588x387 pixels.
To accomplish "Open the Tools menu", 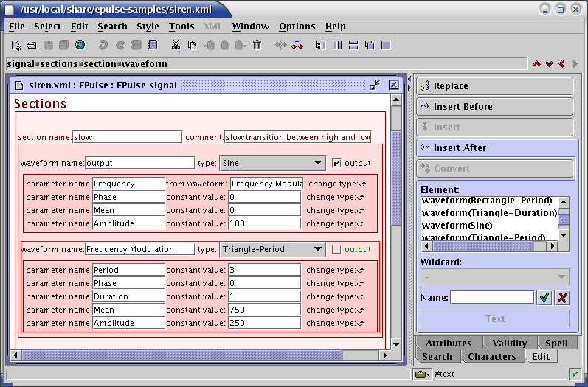I will click(181, 27).
